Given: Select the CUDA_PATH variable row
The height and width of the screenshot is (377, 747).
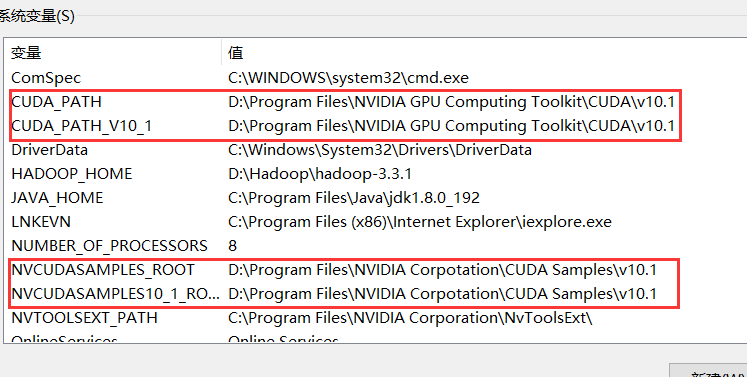Looking at the screenshot, I should pyautogui.click(x=375, y=102).
